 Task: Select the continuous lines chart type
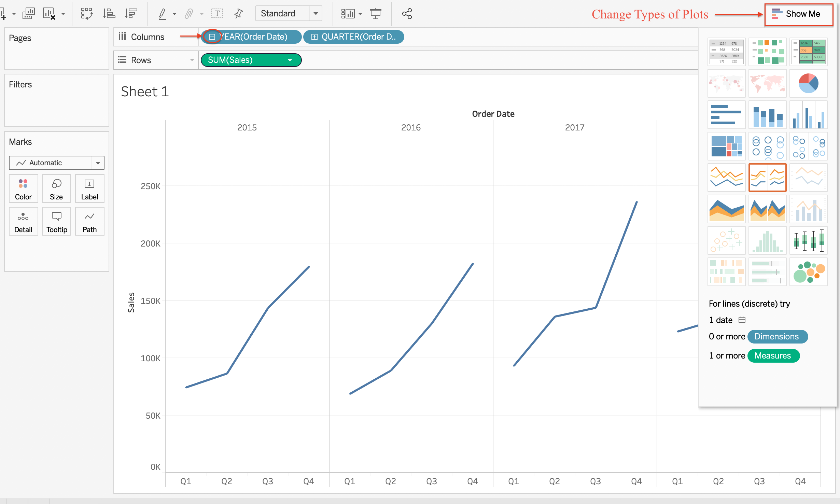pos(727,178)
